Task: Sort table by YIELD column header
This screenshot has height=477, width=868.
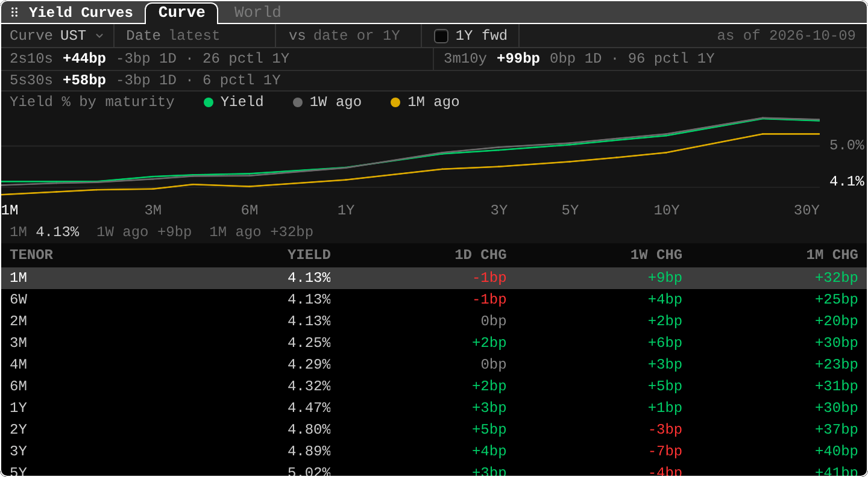Action: [x=309, y=255]
